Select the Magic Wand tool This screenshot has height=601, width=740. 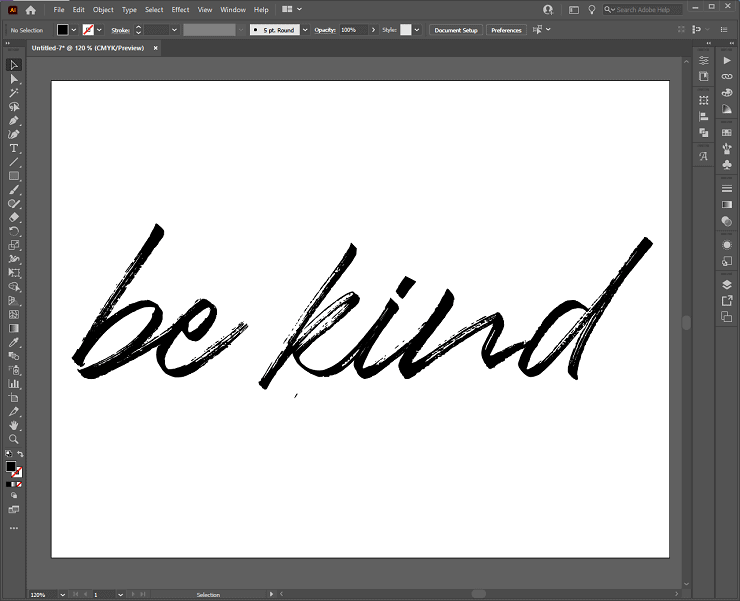(14, 93)
